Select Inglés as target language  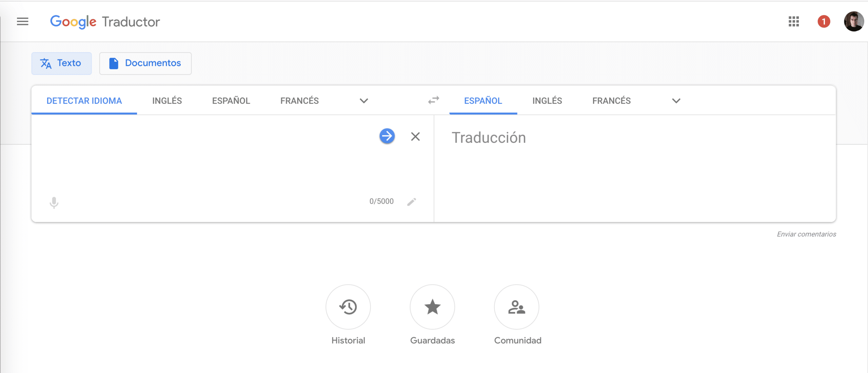tap(547, 100)
